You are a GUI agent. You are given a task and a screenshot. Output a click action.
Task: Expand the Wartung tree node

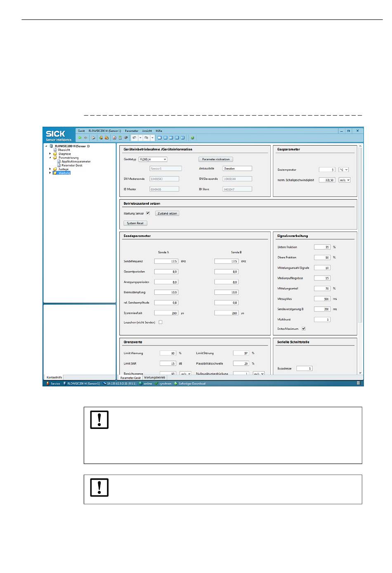tap(50, 173)
